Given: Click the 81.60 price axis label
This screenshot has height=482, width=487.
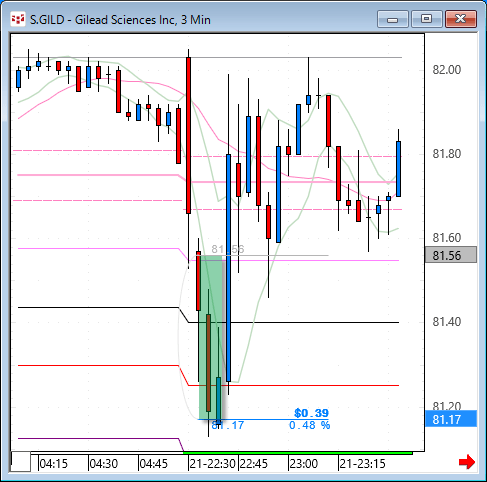Looking at the screenshot, I should coord(447,238).
